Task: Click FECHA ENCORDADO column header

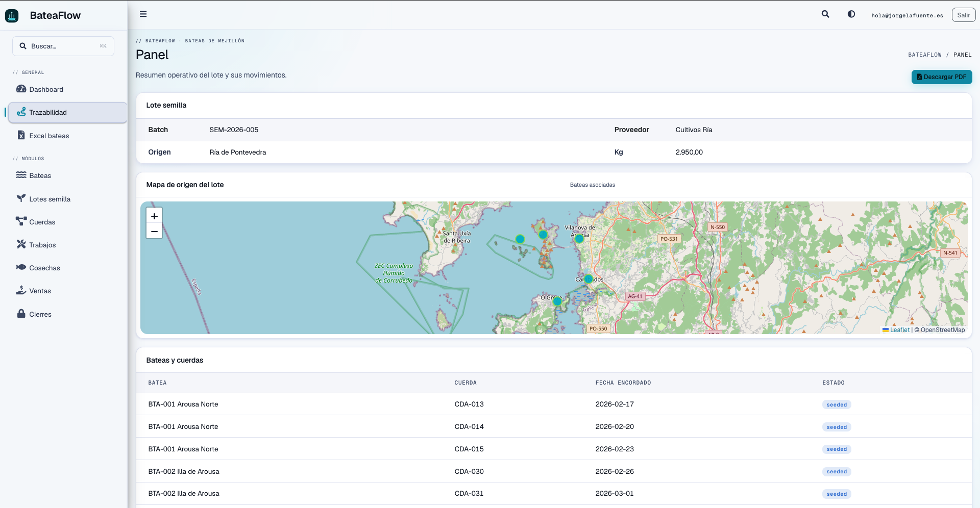Action: [x=623, y=383]
